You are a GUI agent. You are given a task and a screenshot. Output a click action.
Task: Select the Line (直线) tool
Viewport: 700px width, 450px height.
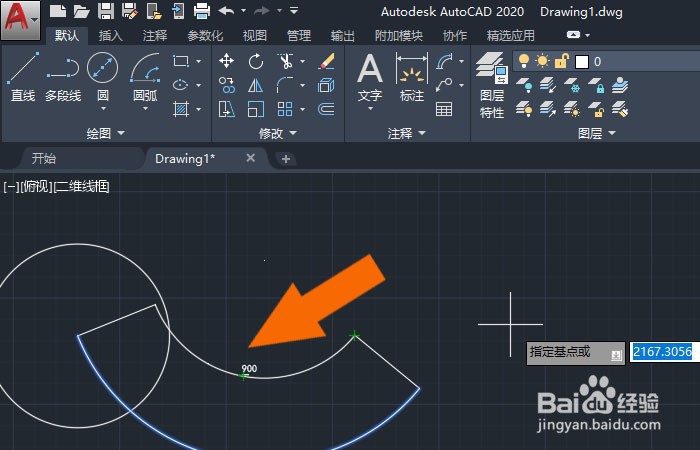(23, 77)
